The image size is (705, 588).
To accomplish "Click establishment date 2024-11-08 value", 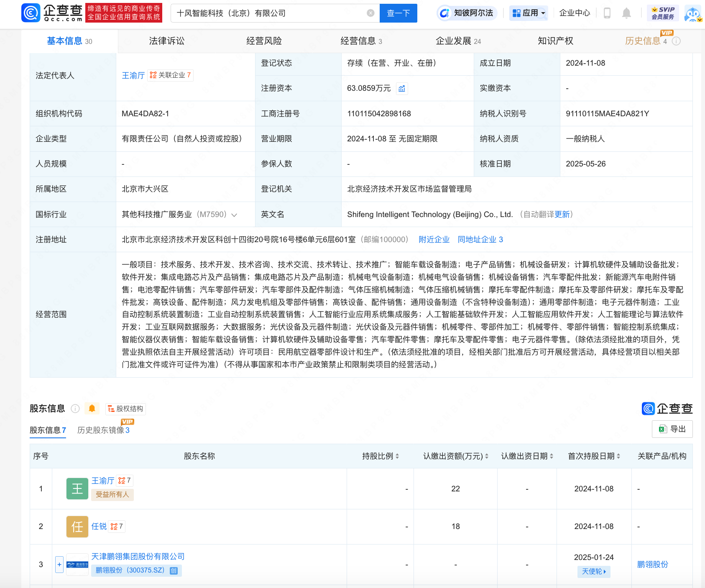I will click(586, 63).
